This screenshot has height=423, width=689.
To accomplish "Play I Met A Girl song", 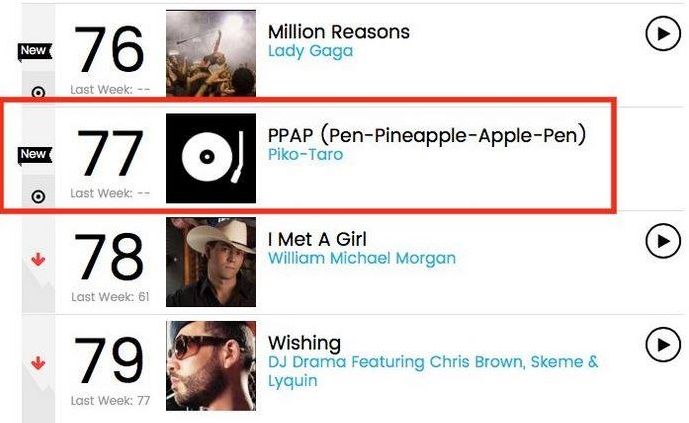I will (x=663, y=241).
